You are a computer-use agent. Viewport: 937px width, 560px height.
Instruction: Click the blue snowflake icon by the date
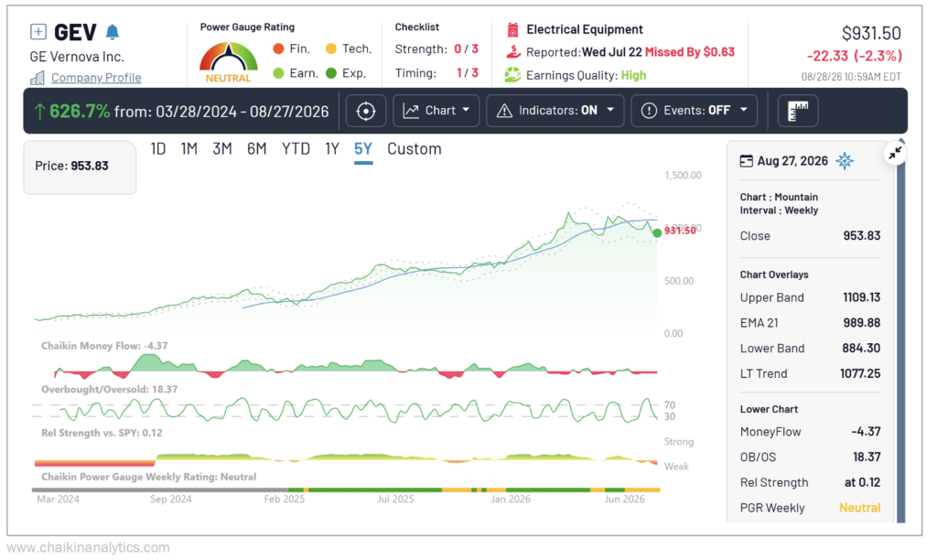[845, 161]
